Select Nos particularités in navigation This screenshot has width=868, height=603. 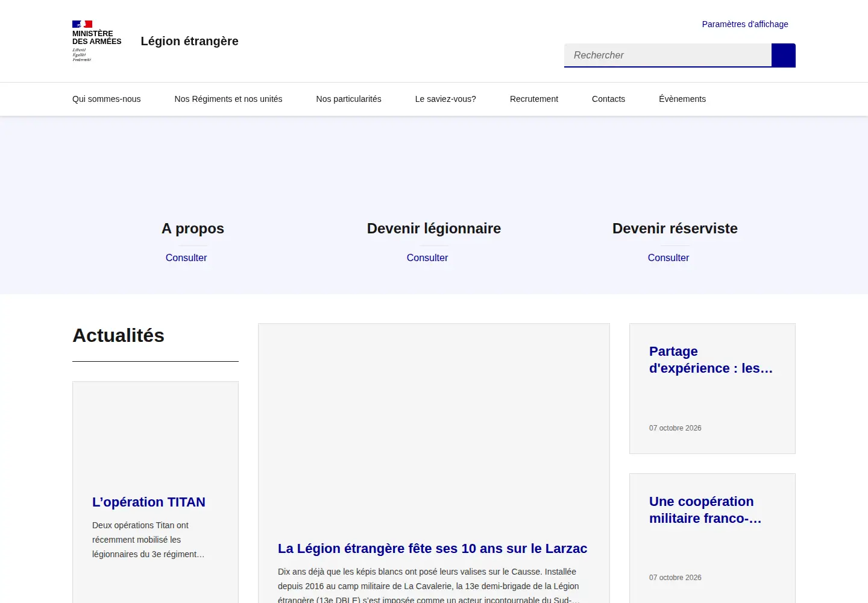coord(348,99)
